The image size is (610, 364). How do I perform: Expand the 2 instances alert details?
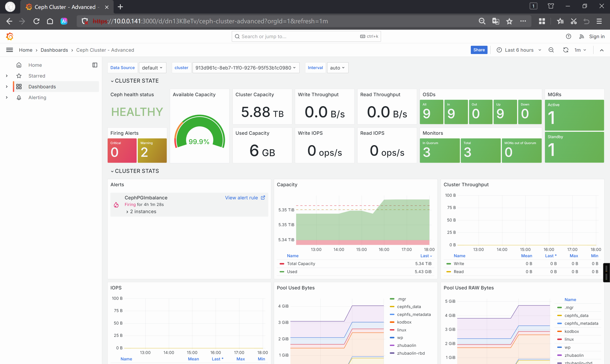(x=141, y=211)
